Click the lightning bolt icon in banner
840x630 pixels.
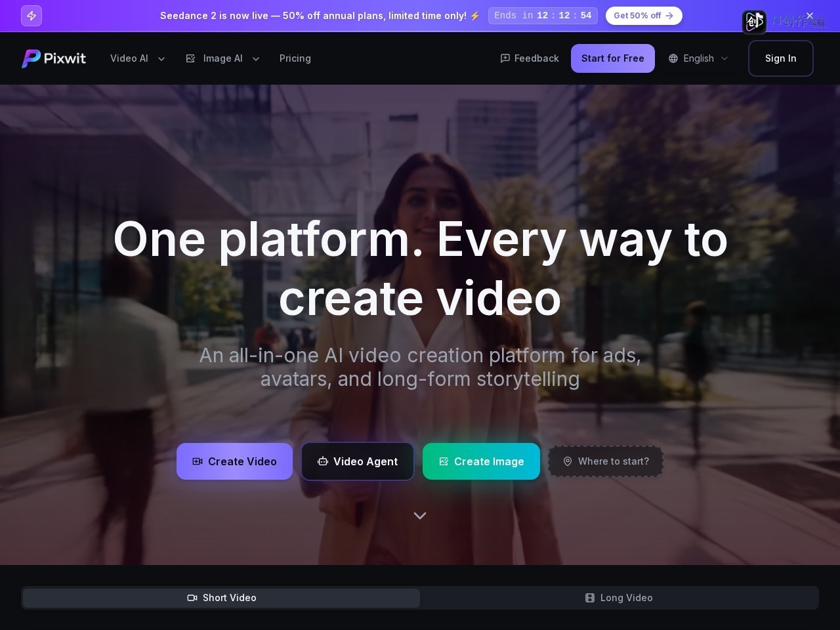click(31, 16)
